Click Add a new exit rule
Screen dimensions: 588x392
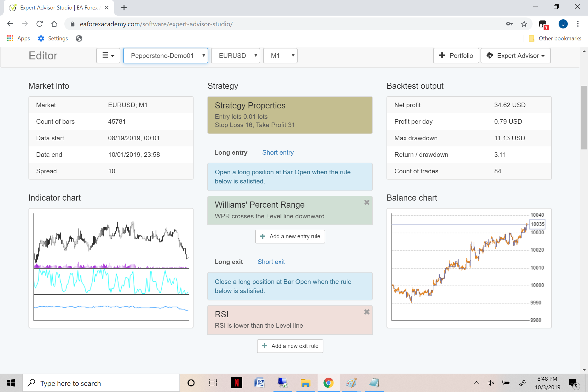pyautogui.click(x=290, y=346)
